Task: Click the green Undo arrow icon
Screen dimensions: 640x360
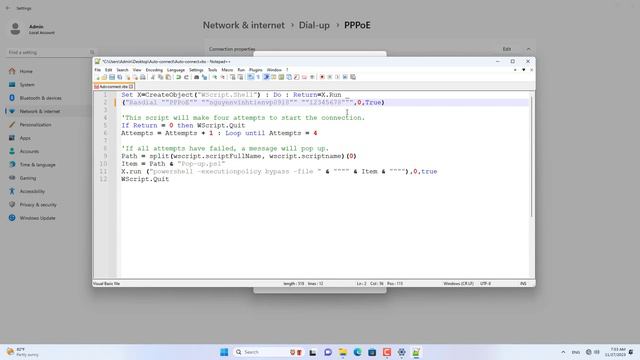Action: click(x=178, y=77)
